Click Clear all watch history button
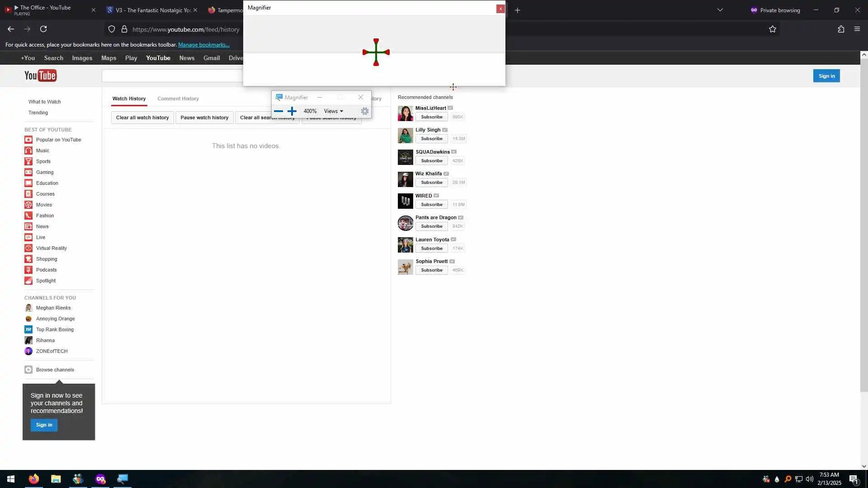868x488 pixels. [x=142, y=117]
